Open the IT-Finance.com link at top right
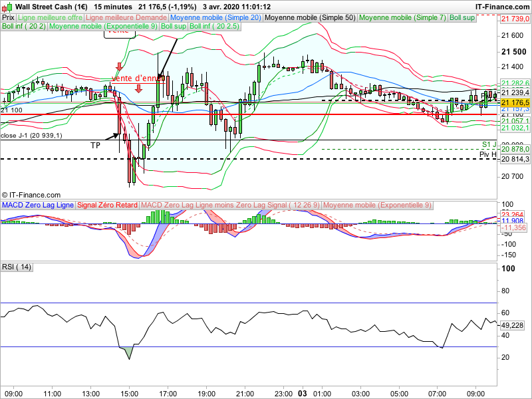The width and height of the screenshot is (532, 399). [x=502, y=7]
